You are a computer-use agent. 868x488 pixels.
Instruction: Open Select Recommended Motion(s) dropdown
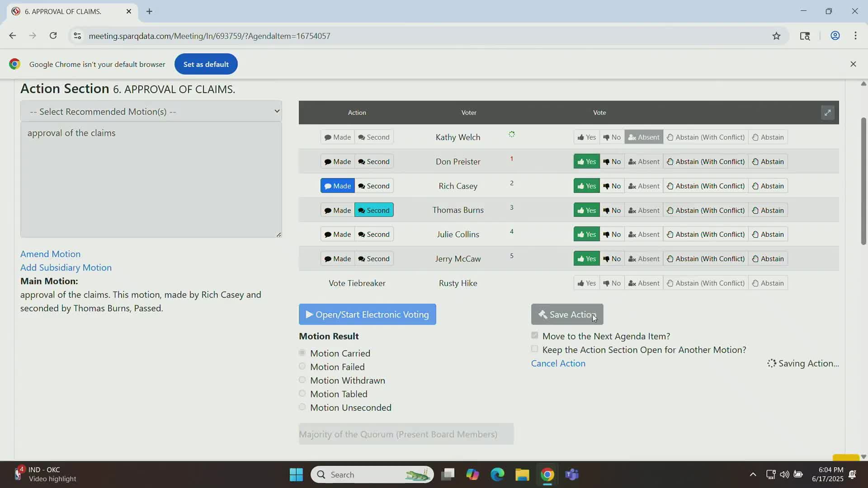pos(151,111)
